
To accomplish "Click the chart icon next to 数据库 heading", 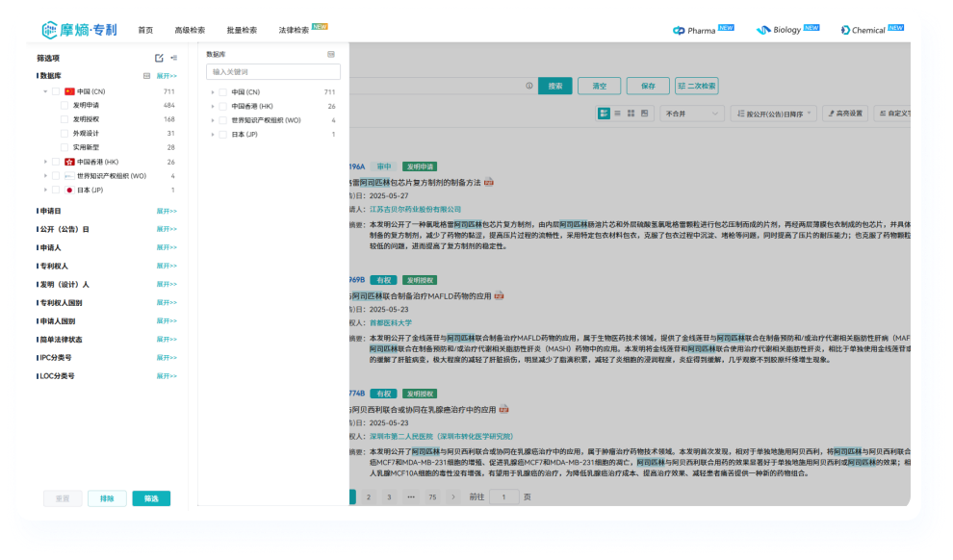I will 146,76.
